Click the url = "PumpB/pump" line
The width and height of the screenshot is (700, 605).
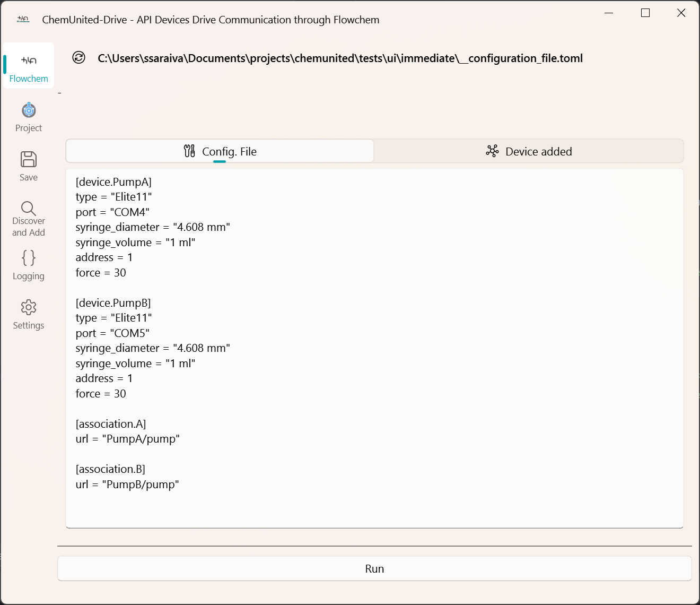click(x=127, y=485)
